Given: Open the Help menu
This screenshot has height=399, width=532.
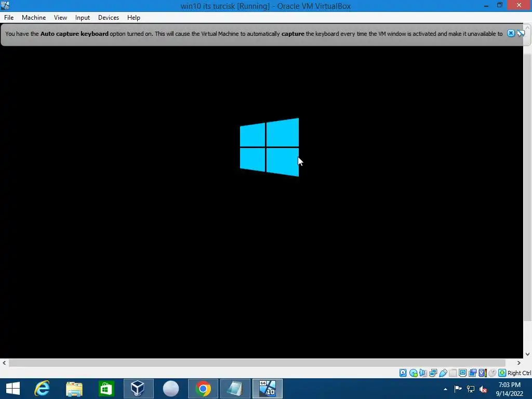Looking at the screenshot, I should (x=134, y=18).
